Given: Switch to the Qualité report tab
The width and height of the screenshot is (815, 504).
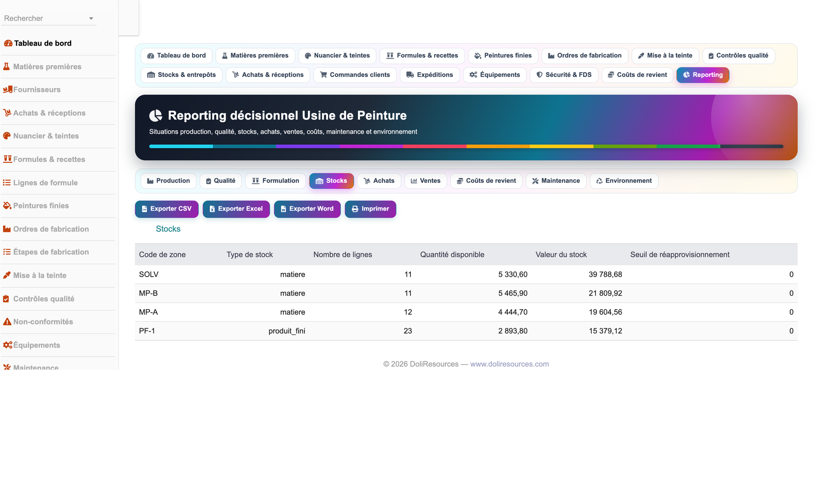Looking at the screenshot, I should pyautogui.click(x=221, y=181).
